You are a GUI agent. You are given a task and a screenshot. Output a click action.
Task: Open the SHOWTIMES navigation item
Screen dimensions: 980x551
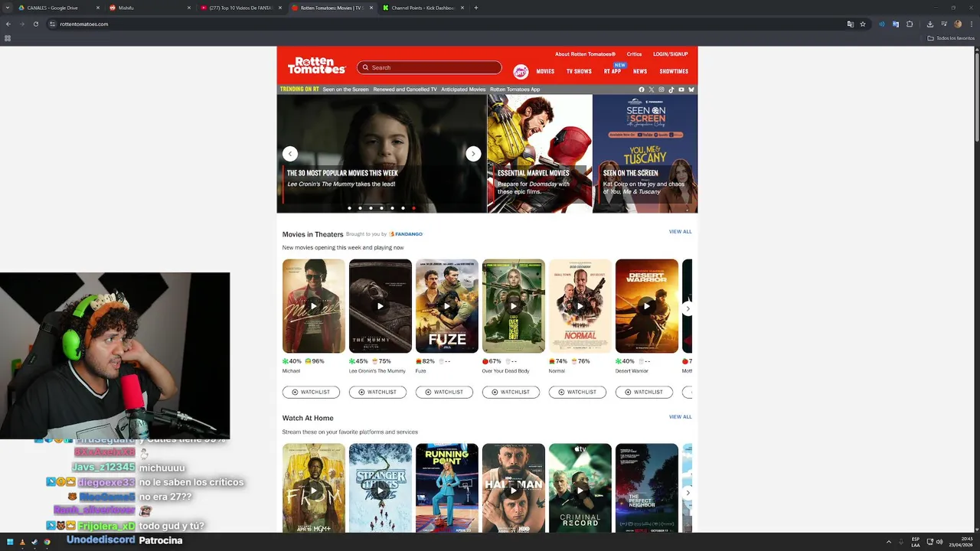(x=674, y=71)
